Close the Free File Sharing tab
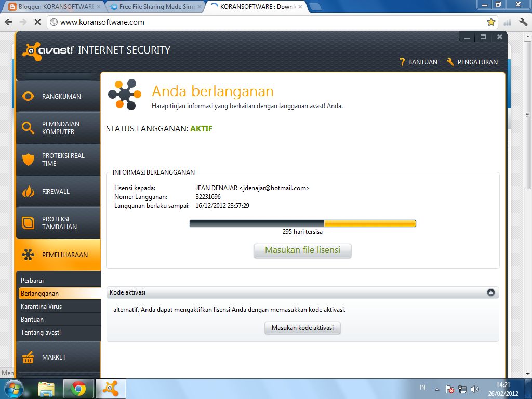 click(x=199, y=6)
